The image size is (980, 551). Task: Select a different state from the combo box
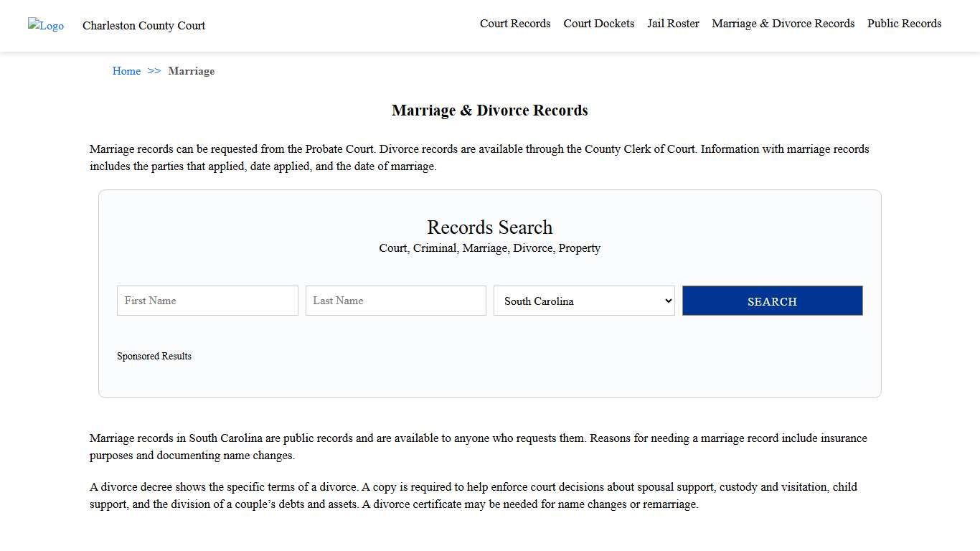coord(583,301)
